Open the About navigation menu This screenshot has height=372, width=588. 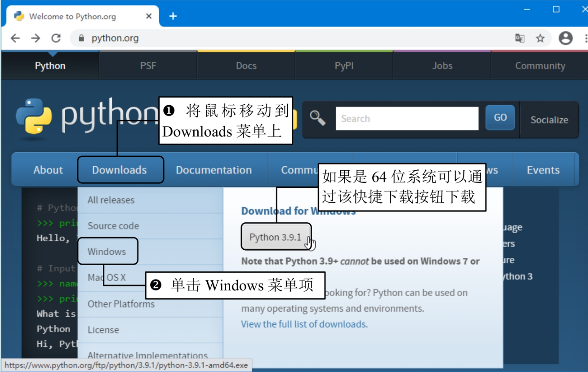(x=48, y=170)
